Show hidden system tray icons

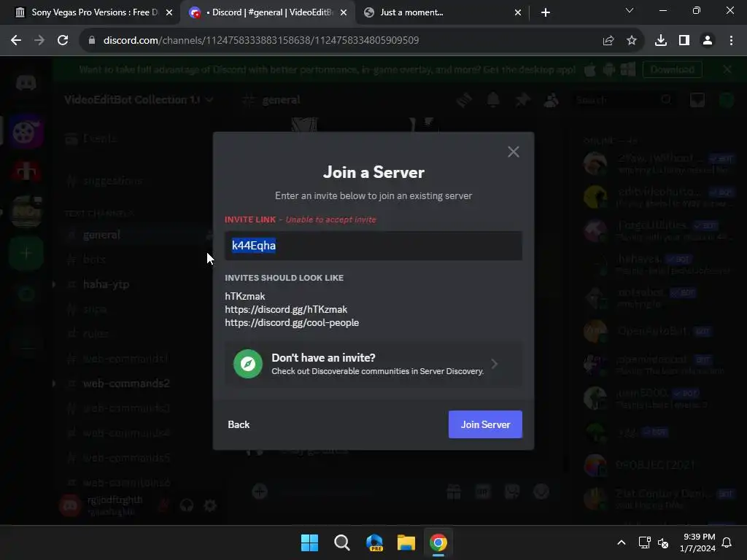622,542
